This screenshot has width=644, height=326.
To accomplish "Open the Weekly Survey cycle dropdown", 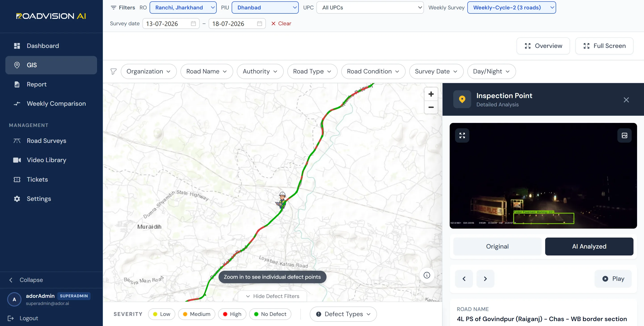I will 511,8.
